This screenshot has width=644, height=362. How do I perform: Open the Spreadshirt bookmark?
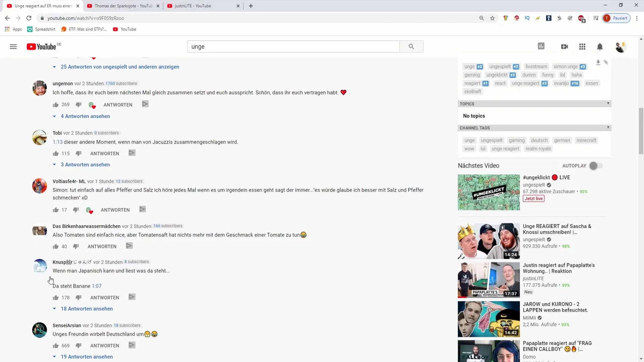pyautogui.click(x=41, y=29)
